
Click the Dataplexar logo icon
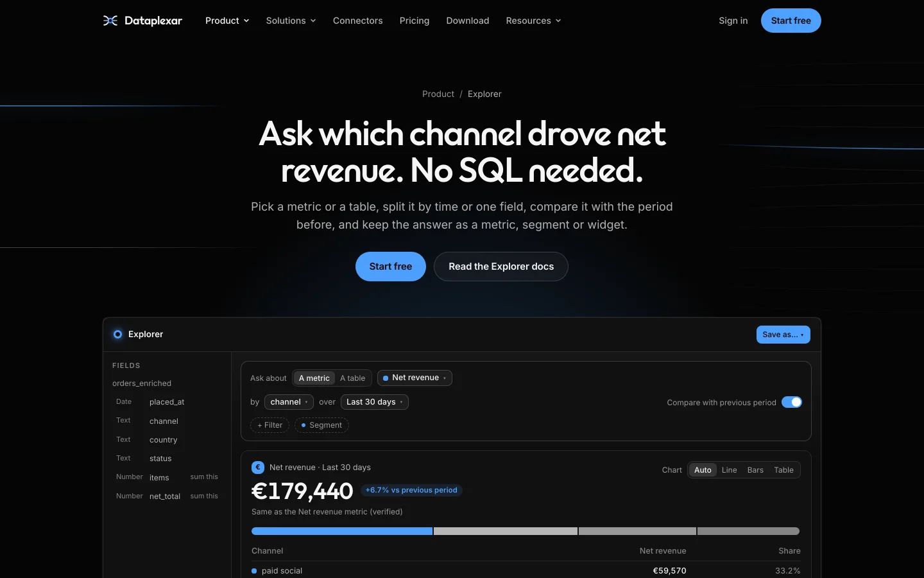coord(110,21)
